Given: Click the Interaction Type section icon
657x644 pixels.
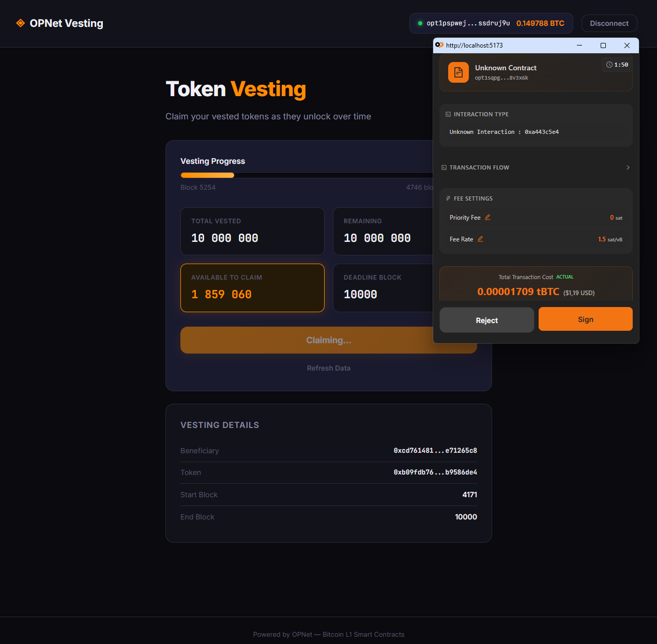Looking at the screenshot, I should [448, 114].
